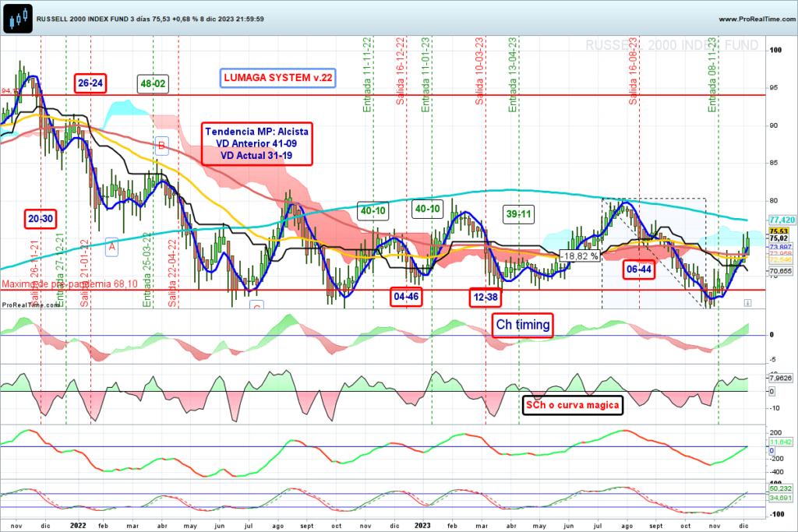Click the small info icon in the main price panel

click(747, 303)
